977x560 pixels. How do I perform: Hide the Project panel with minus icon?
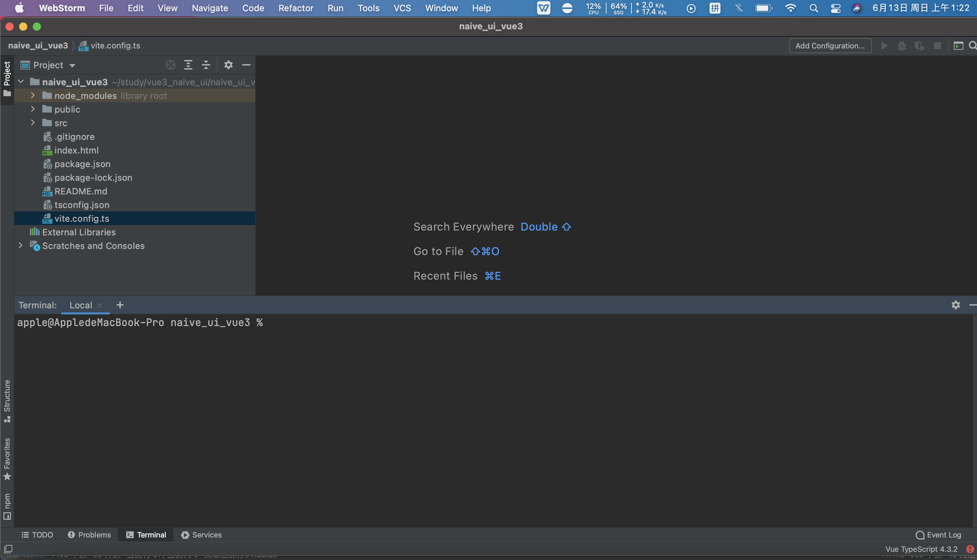point(246,65)
